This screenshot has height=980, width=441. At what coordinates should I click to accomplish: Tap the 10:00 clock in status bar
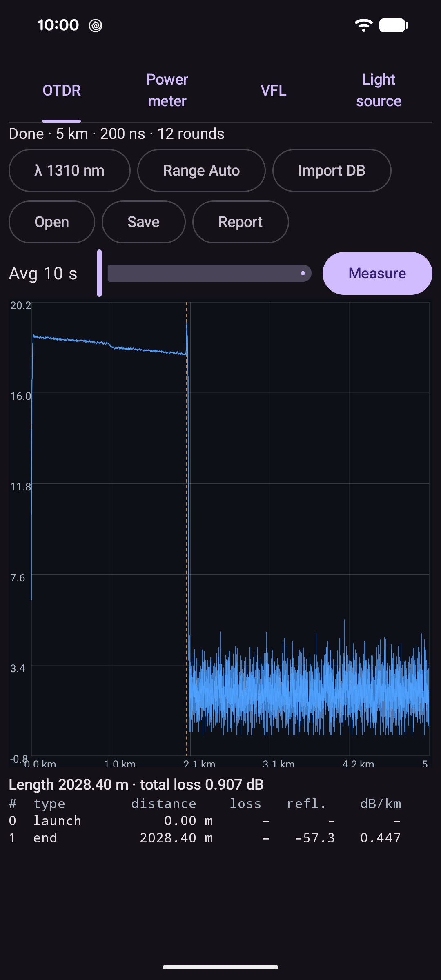point(58,25)
